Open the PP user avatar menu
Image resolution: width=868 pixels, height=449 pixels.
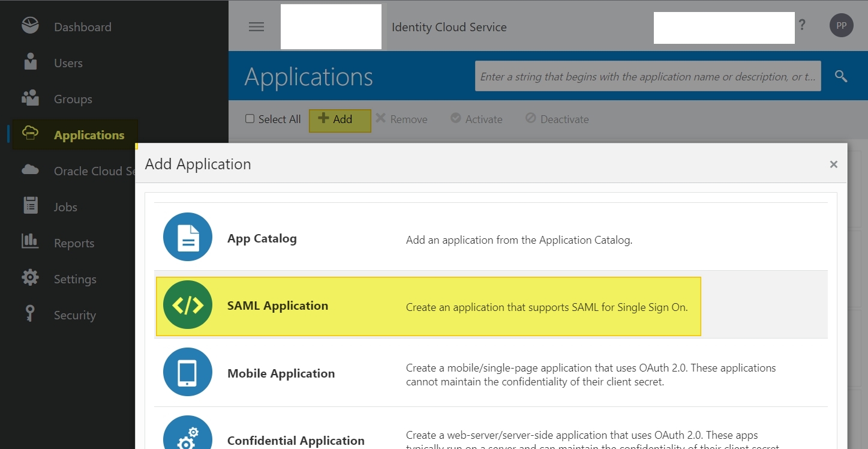point(841,26)
